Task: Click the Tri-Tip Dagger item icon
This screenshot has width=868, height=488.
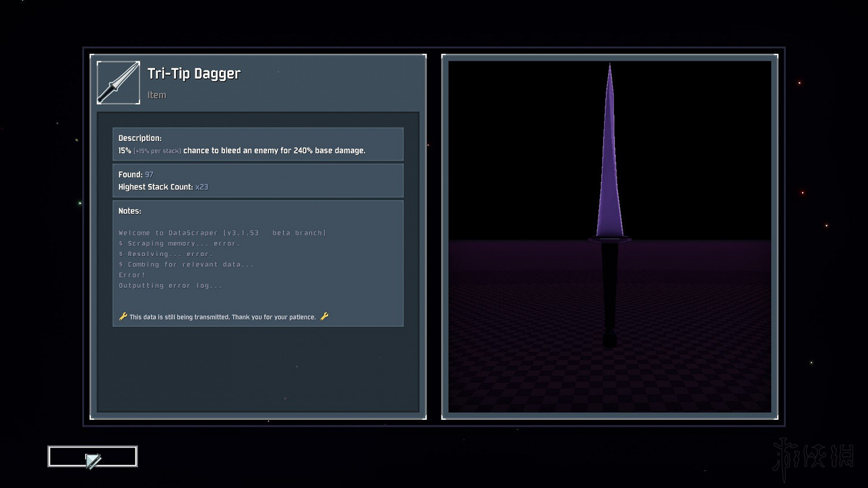Action: point(118,83)
